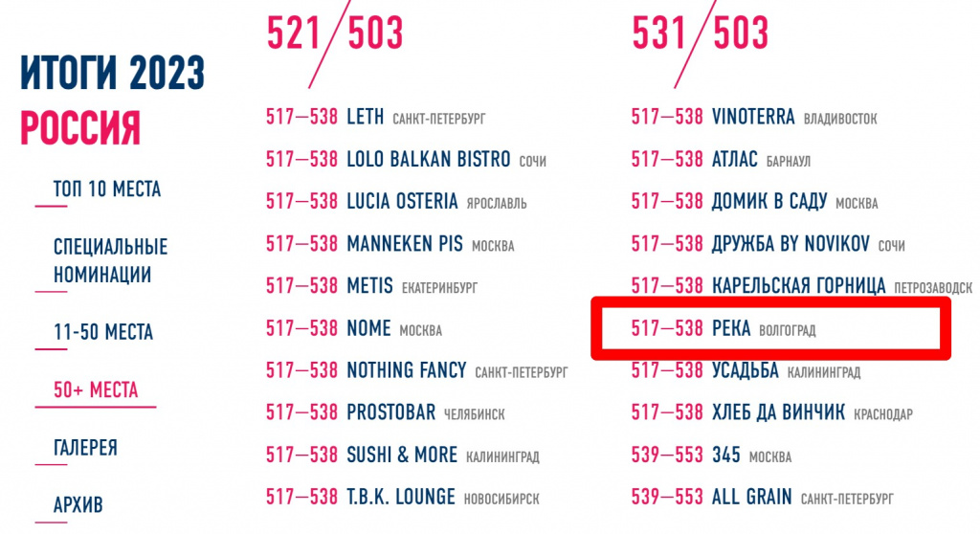Click the LETH restaurant entry
Viewport: 980px width, 534px height.
tap(365, 118)
